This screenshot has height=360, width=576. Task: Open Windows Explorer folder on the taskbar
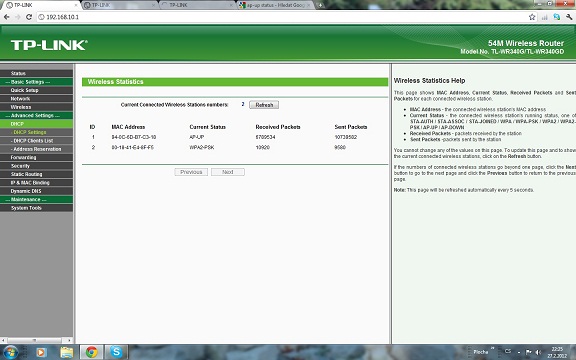(x=66, y=352)
